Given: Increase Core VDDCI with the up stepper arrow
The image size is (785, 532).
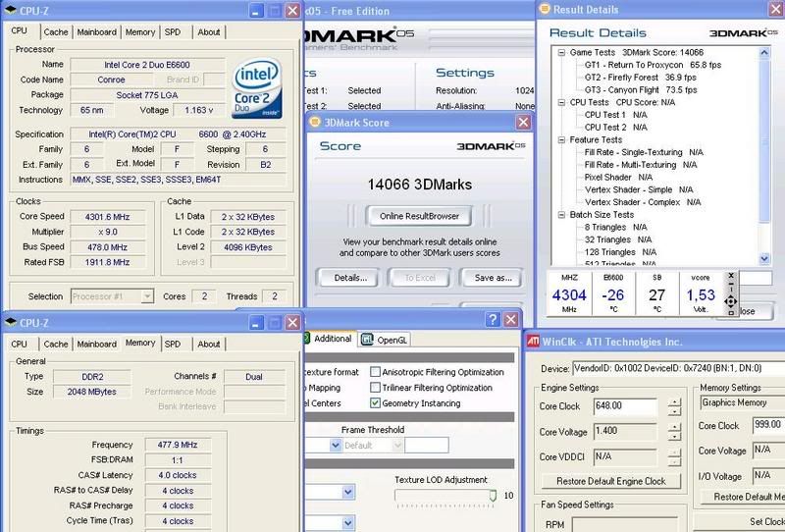Looking at the screenshot, I should [x=674, y=452].
